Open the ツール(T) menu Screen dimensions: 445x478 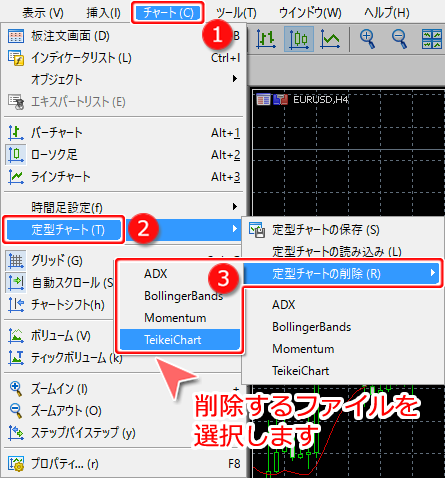tap(236, 13)
